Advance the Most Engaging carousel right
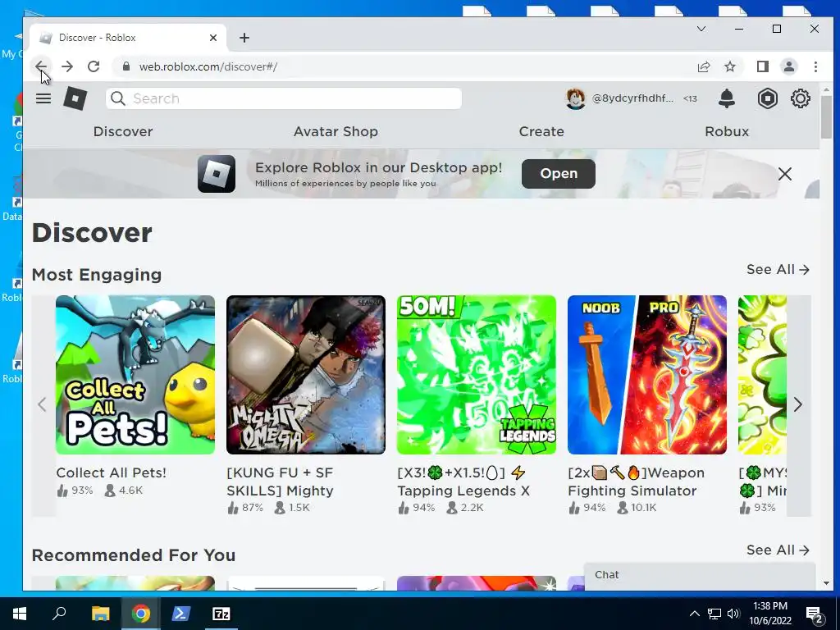This screenshot has height=630, width=840. 797,404
